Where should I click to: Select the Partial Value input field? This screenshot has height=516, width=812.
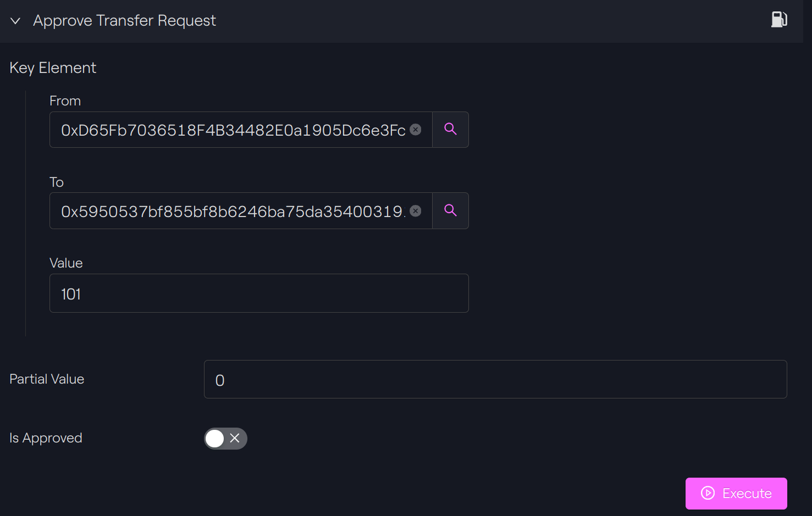tap(495, 380)
